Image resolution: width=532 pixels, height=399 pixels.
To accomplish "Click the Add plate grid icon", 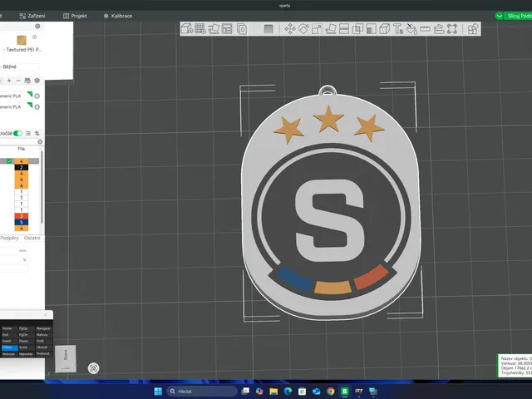I will coord(200,29).
